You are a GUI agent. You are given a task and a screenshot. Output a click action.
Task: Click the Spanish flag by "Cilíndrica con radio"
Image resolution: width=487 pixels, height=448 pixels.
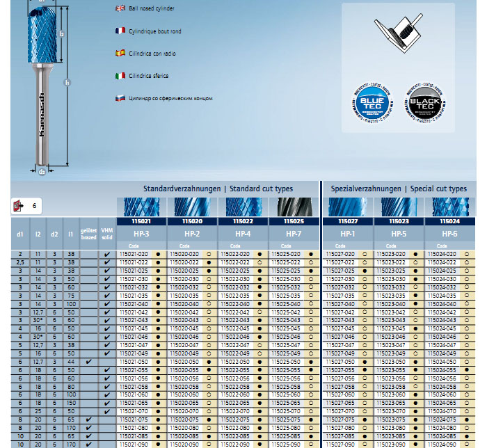120,53
